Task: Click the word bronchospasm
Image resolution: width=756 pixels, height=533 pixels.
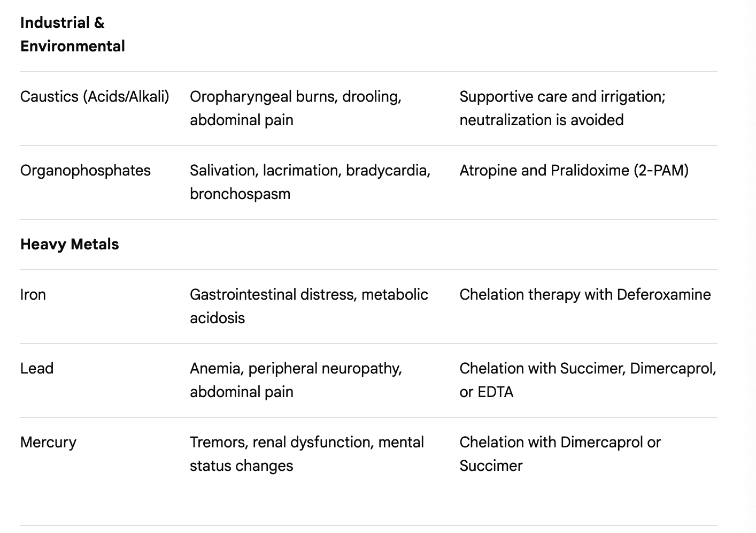Action: pos(240,194)
